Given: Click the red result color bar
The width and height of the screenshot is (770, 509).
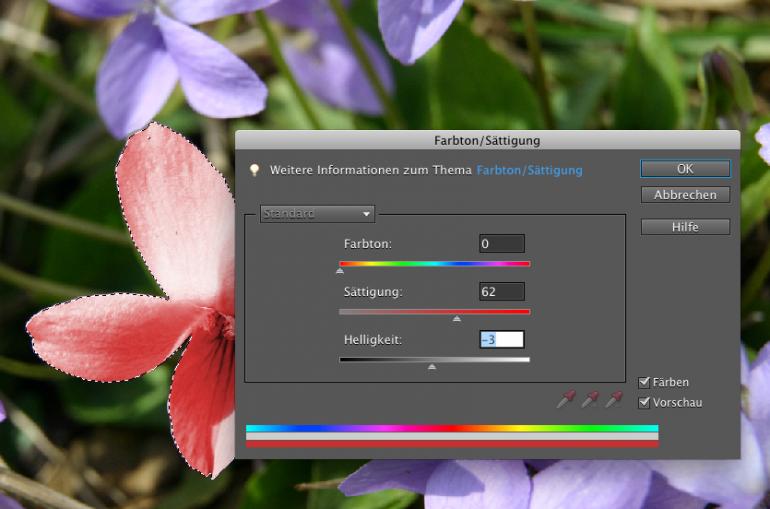Looking at the screenshot, I should coord(452,444).
